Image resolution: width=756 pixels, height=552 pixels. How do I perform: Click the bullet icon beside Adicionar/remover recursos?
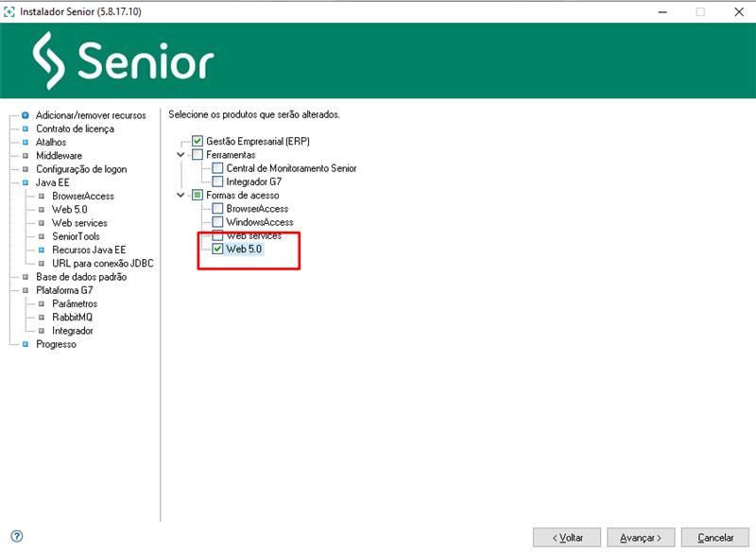pyautogui.click(x=26, y=115)
